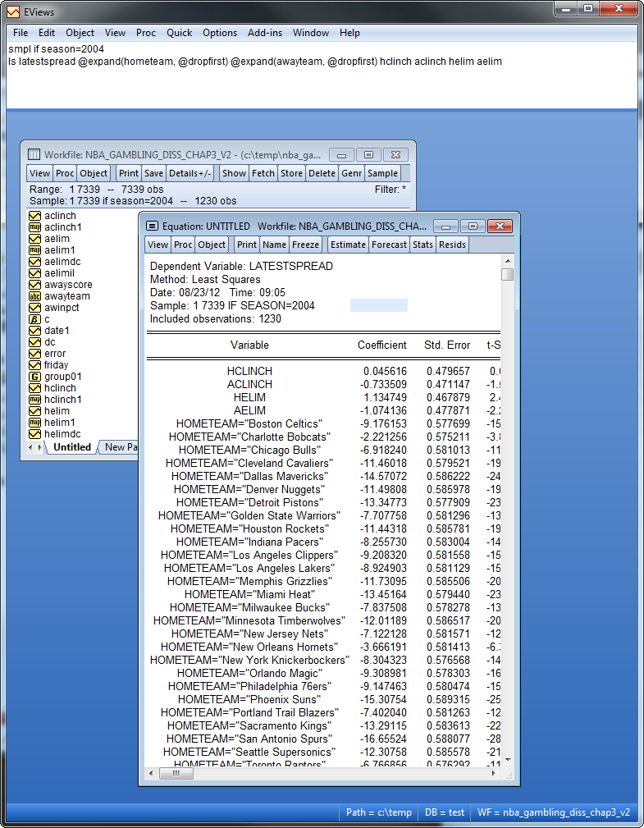The image size is (644, 828).
Task: Open the equation window's Proc menu
Action: click(183, 245)
